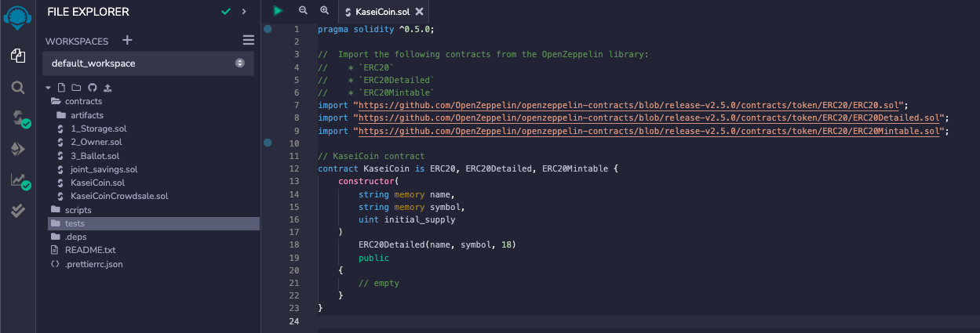Open 3_Ballot.sol file

88,156
